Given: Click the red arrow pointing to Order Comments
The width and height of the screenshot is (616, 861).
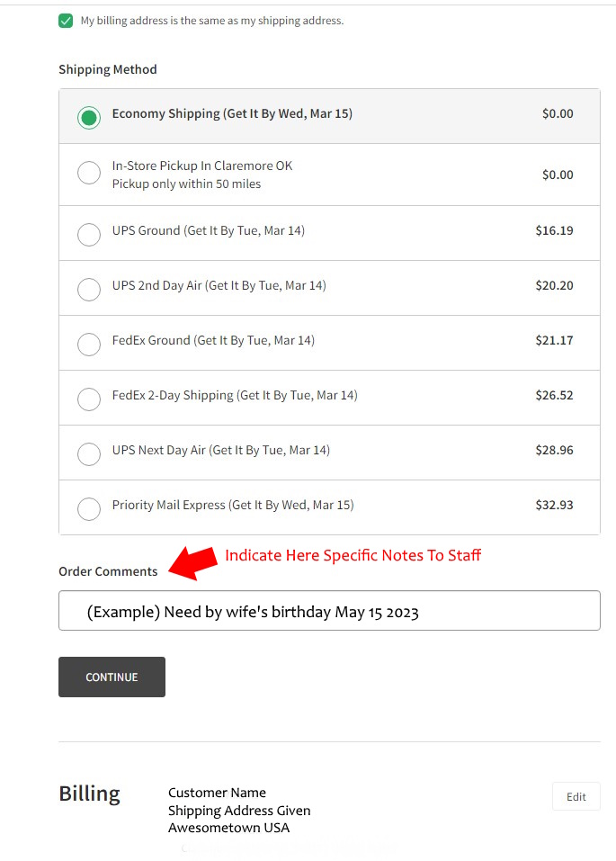Looking at the screenshot, I should [x=193, y=562].
